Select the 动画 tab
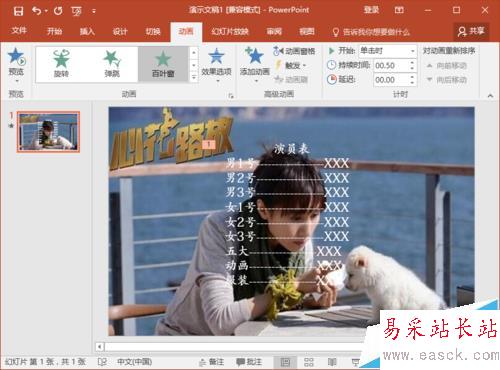The width and height of the screenshot is (500, 370). tap(186, 32)
